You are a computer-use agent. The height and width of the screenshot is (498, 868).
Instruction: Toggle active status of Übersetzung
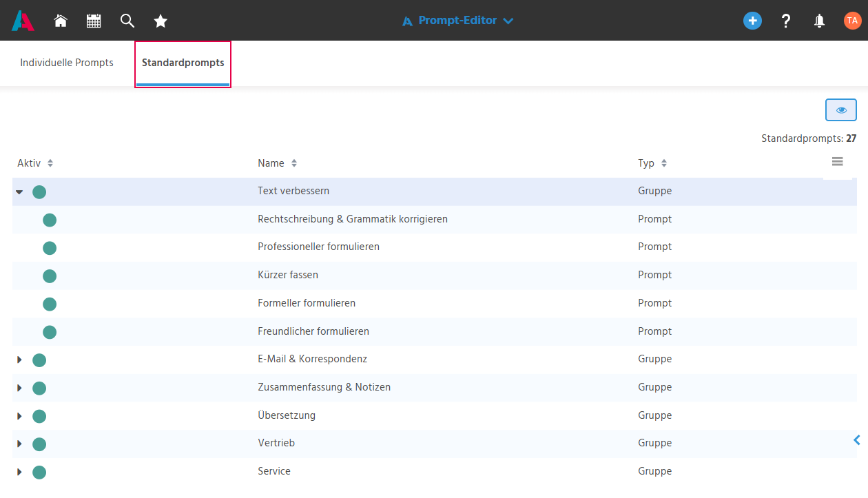click(39, 417)
